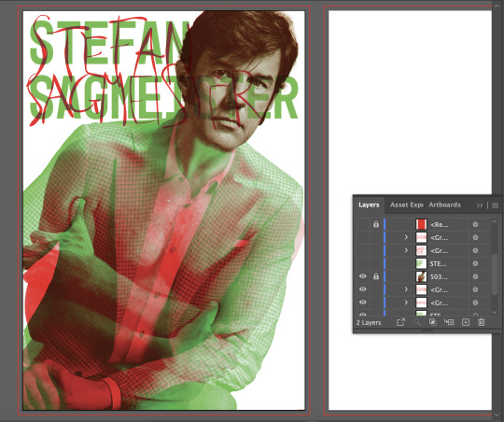The height and width of the screenshot is (422, 504).
Task: Click Create New Sublayer icon
Action: (449, 322)
